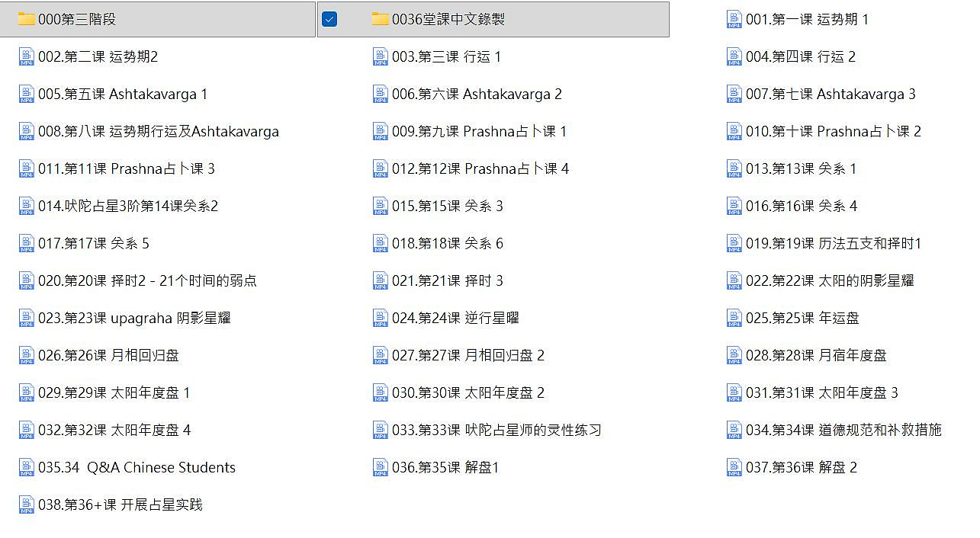The image size is (980, 538).
Task: Select the MP4 icon for 001.第一课 运势期 1
Action: click(734, 19)
